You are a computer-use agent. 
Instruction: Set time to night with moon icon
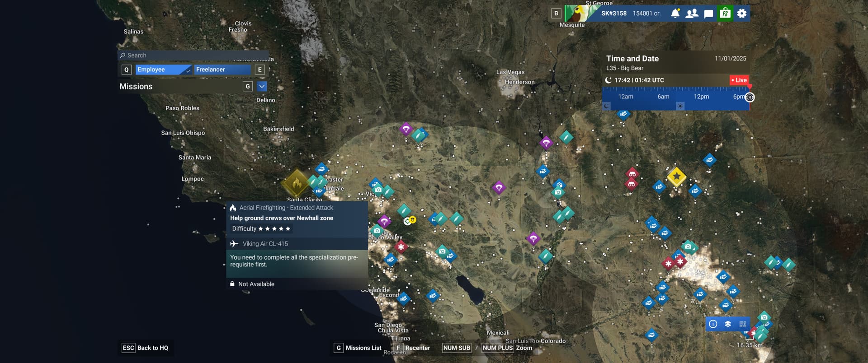coord(606,106)
